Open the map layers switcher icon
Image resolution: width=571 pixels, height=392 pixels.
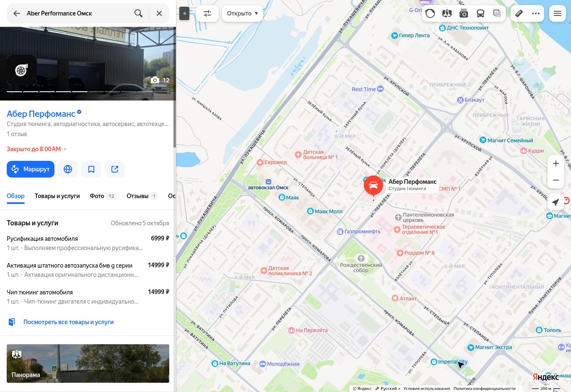[x=497, y=13]
